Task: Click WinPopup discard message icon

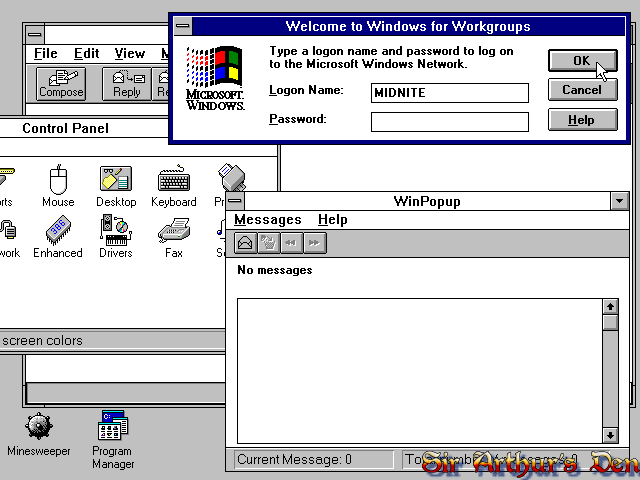Action: pyautogui.click(x=268, y=243)
